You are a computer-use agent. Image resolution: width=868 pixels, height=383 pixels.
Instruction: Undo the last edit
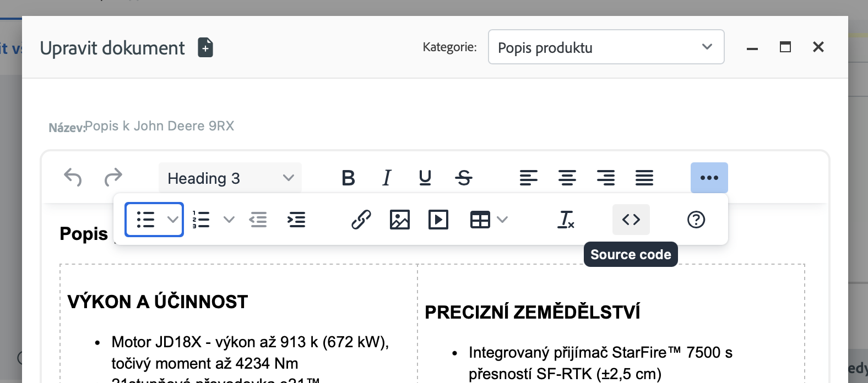click(73, 178)
